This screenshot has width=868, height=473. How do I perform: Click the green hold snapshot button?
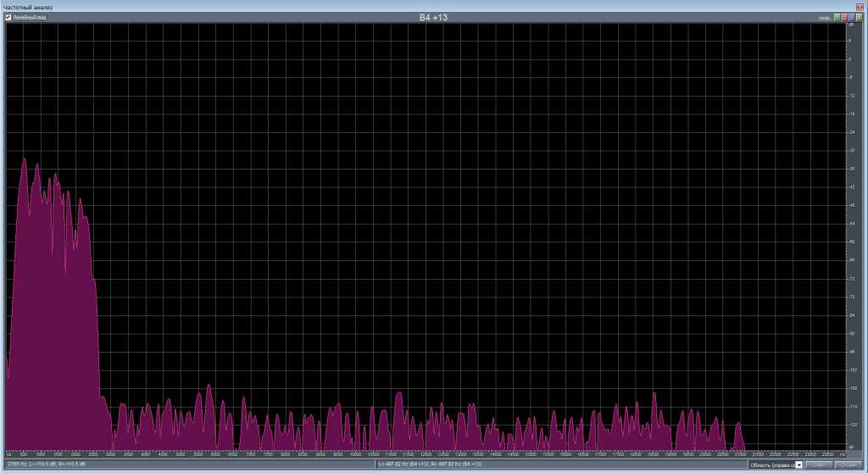[x=837, y=17]
